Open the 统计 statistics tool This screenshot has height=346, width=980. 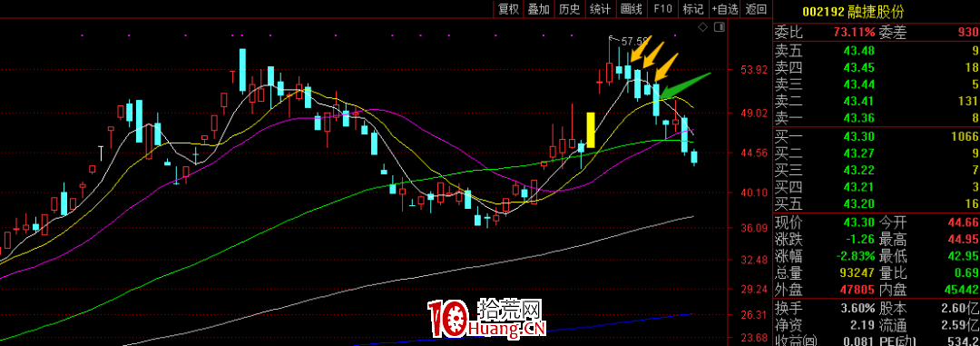click(600, 9)
